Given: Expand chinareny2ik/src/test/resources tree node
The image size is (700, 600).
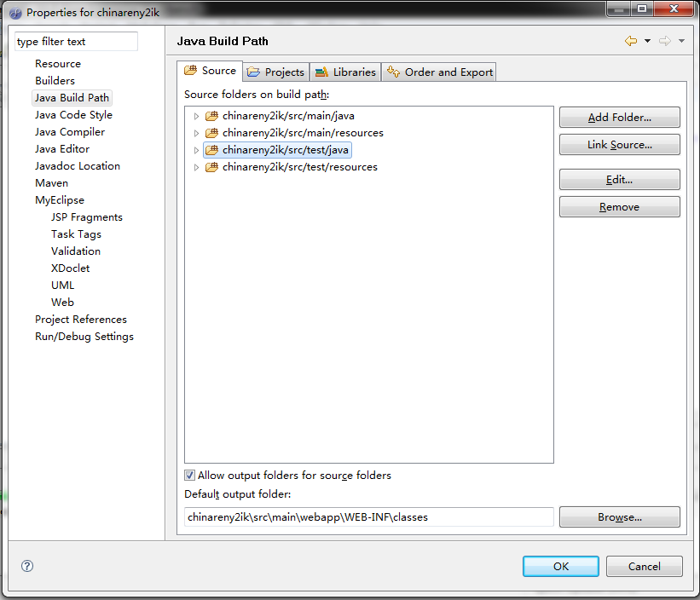Looking at the screenshot, I should [196, 167].
